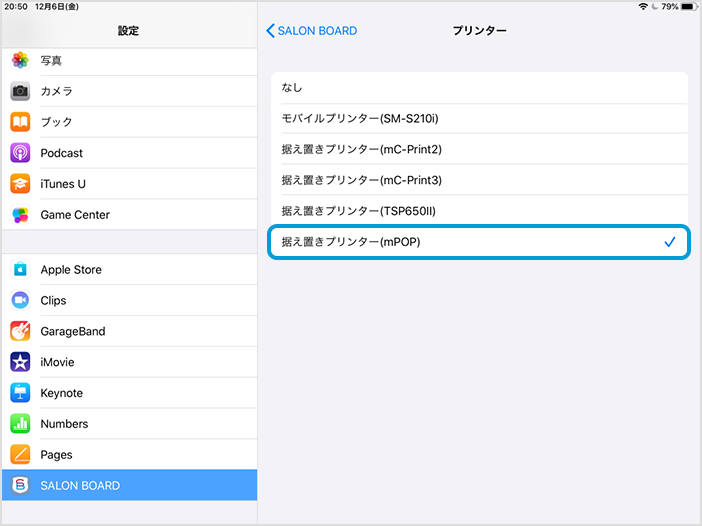Open Keynote settings row
Image resolution: width=702 pixels, height=526 pixels.
coord(129,393)
